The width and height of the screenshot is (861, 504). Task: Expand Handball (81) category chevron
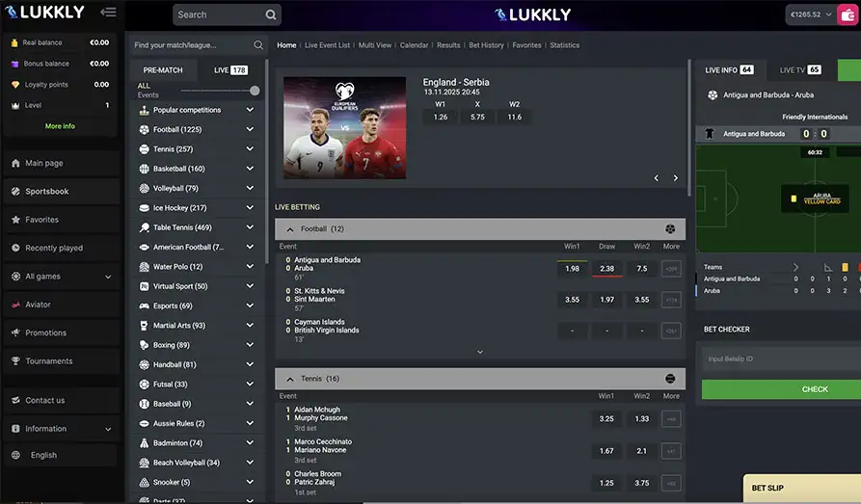tap(250, 364)
